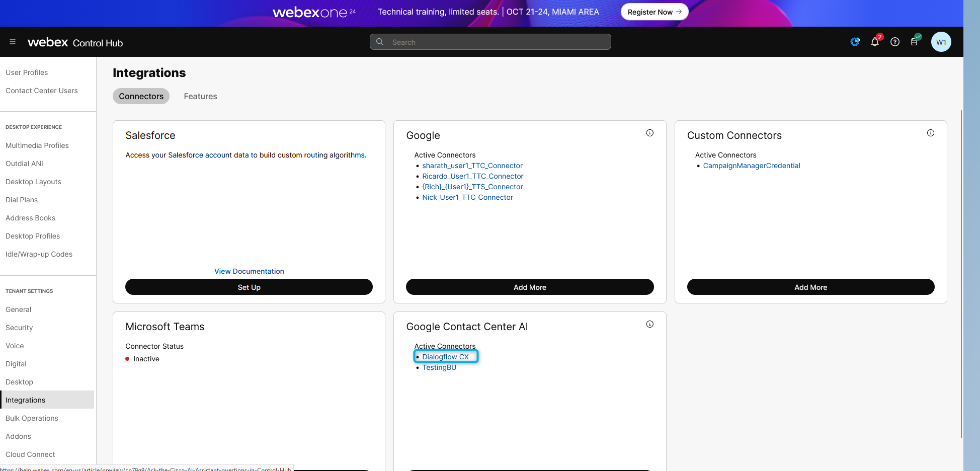Open Voice tenant settings

pos(15,346)
